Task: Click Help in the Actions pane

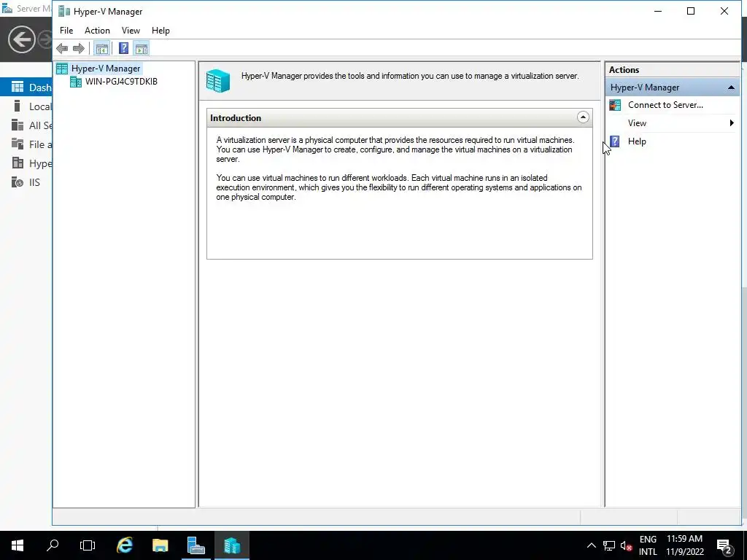Action: (x=636, y=141)
